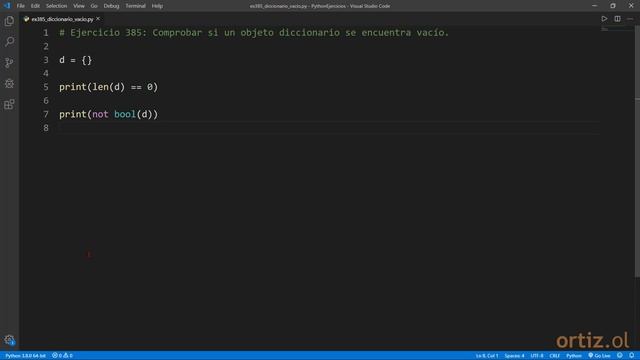
Task: Click the editor vertical scrollbar
Action: click(637, 151)
